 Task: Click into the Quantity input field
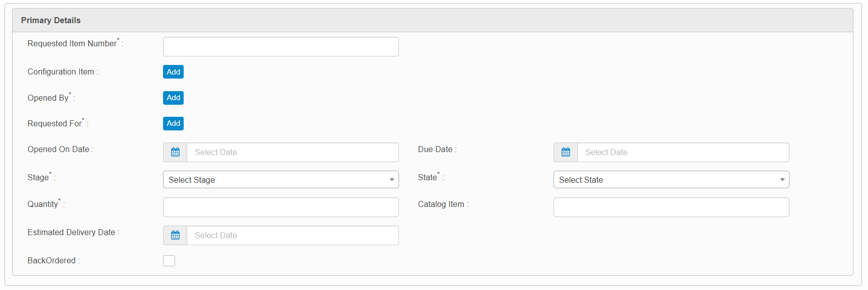(x=281, y=207)
